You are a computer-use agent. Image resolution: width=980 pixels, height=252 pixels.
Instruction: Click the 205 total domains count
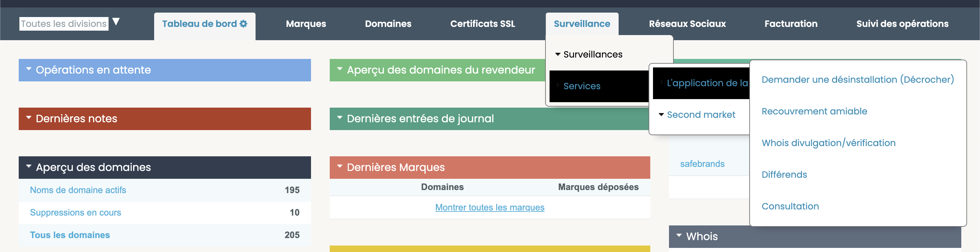[292, 235]
